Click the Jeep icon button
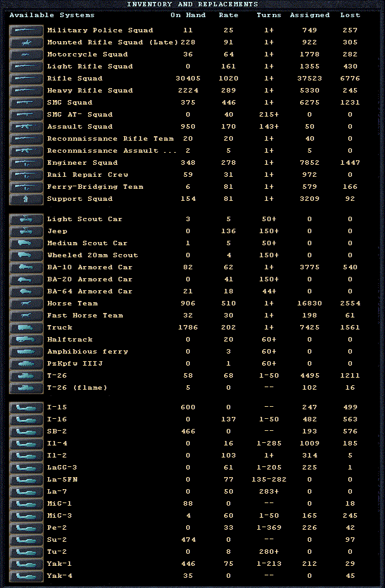The height and width of the screenshot is (588, 385). [26, 231]
